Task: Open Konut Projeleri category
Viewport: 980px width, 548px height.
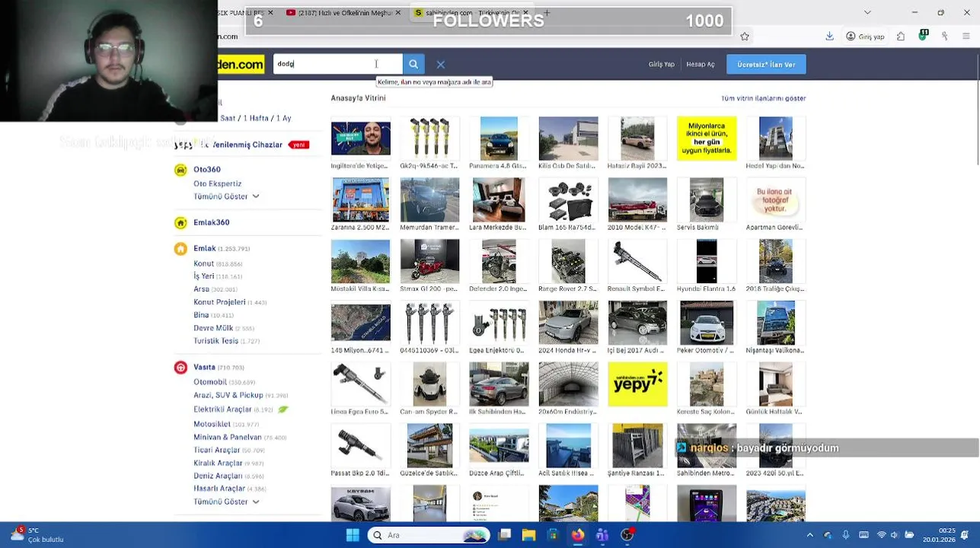Action: [219, 302]
